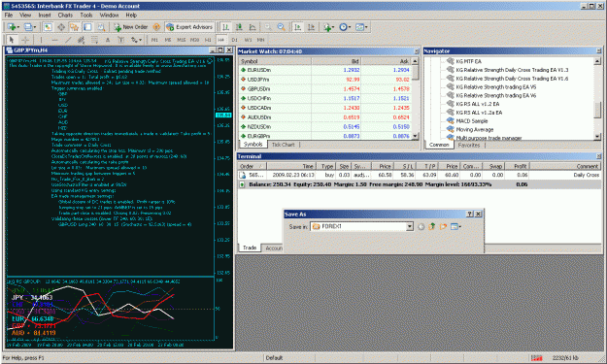Switch to line chart display
The image size is (607, 364).
253,27
